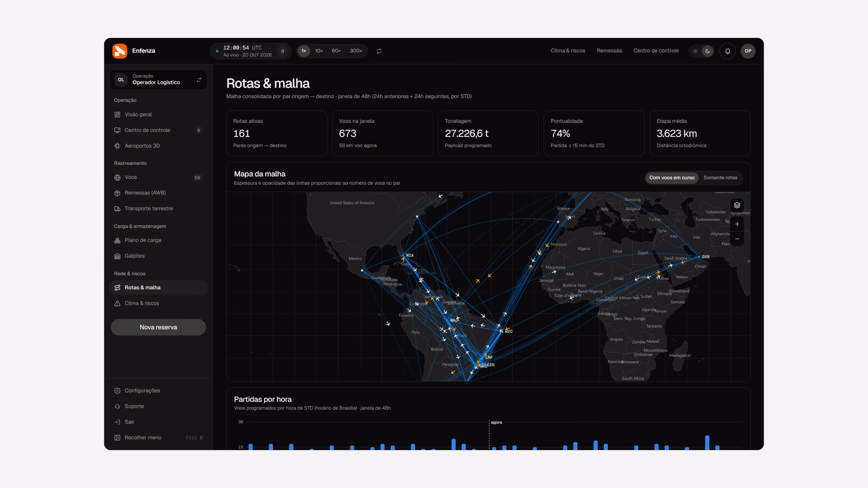Open Aeroportos 3D page

158,146
